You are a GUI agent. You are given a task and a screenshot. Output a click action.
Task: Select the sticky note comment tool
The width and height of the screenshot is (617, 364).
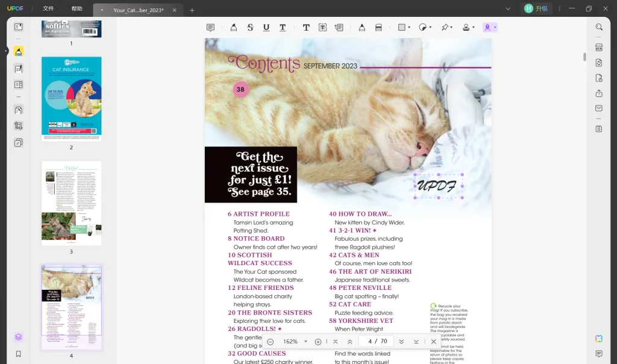(x=210, y=27)
